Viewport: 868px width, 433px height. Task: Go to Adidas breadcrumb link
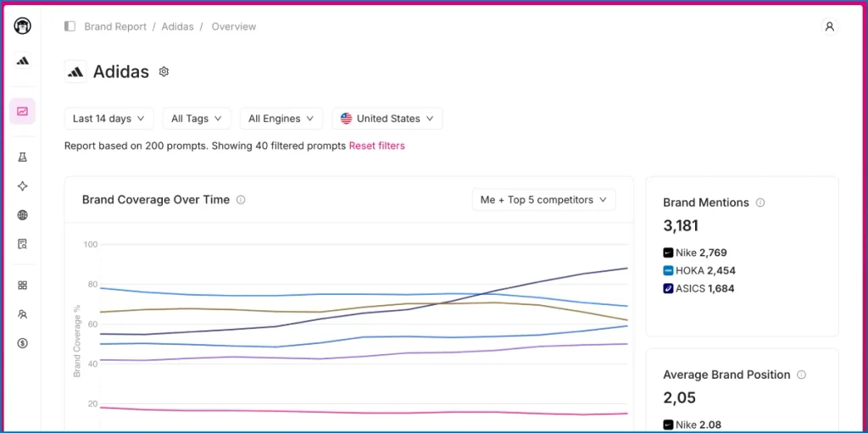[x=178, y=26]
